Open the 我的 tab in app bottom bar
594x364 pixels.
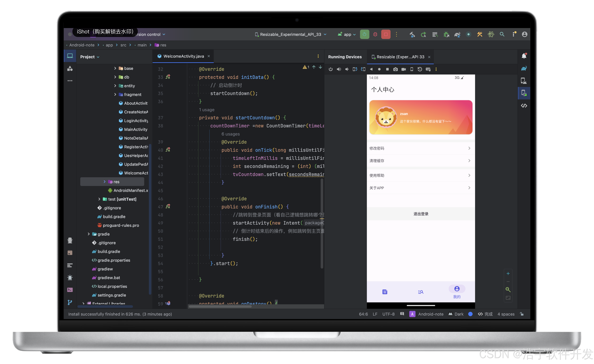click(x=457, y=292)
